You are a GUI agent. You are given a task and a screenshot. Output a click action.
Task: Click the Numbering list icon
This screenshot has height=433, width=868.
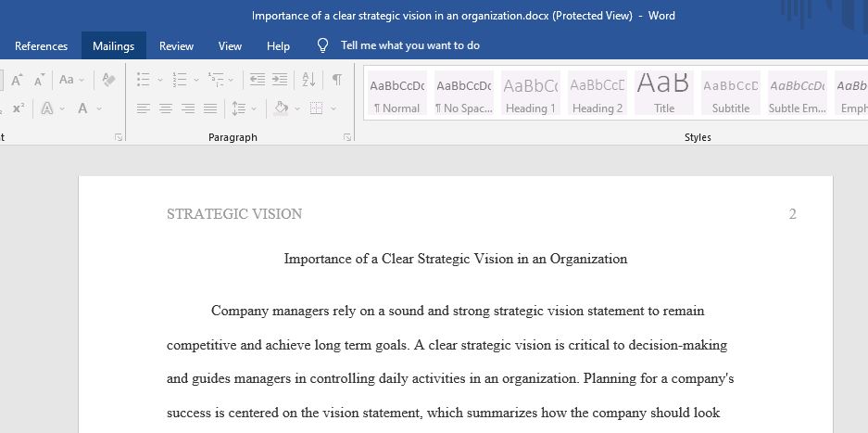(x=180, y=80)
